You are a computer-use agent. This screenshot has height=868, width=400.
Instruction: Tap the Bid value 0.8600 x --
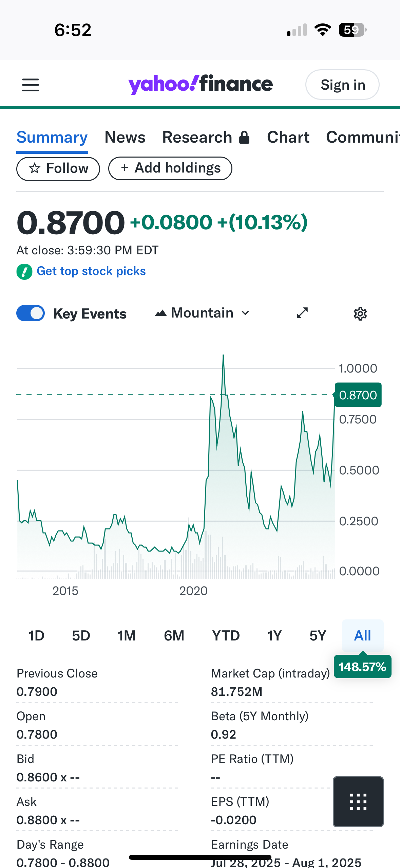coord(48,777)
